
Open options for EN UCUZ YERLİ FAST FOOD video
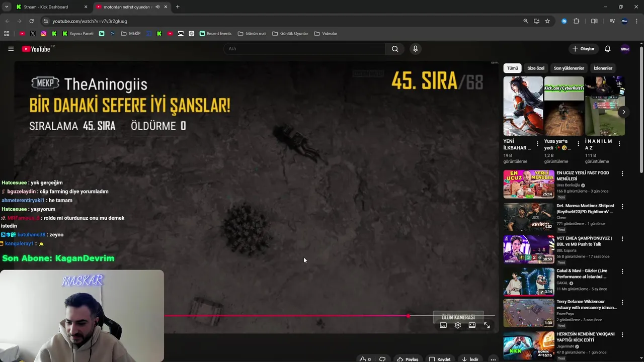coord(622,173)
